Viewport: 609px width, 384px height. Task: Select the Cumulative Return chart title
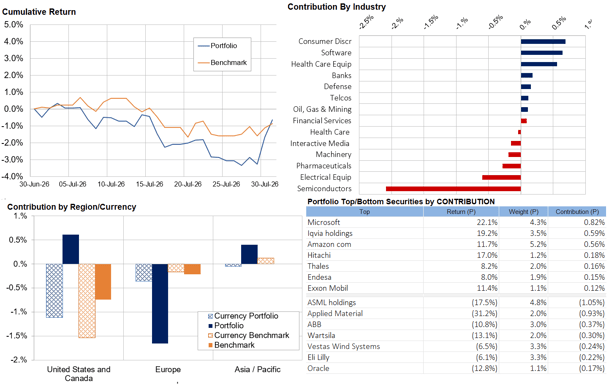point(39,12)
